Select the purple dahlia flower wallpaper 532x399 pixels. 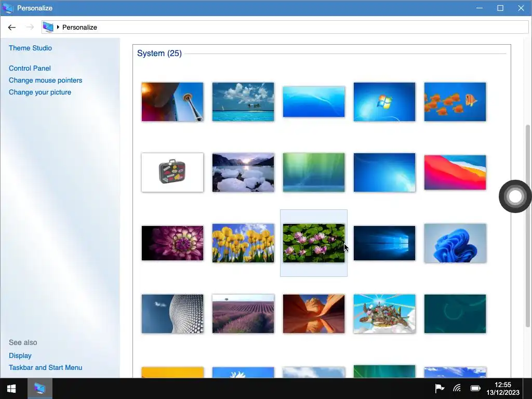click(x=172, y=243)
